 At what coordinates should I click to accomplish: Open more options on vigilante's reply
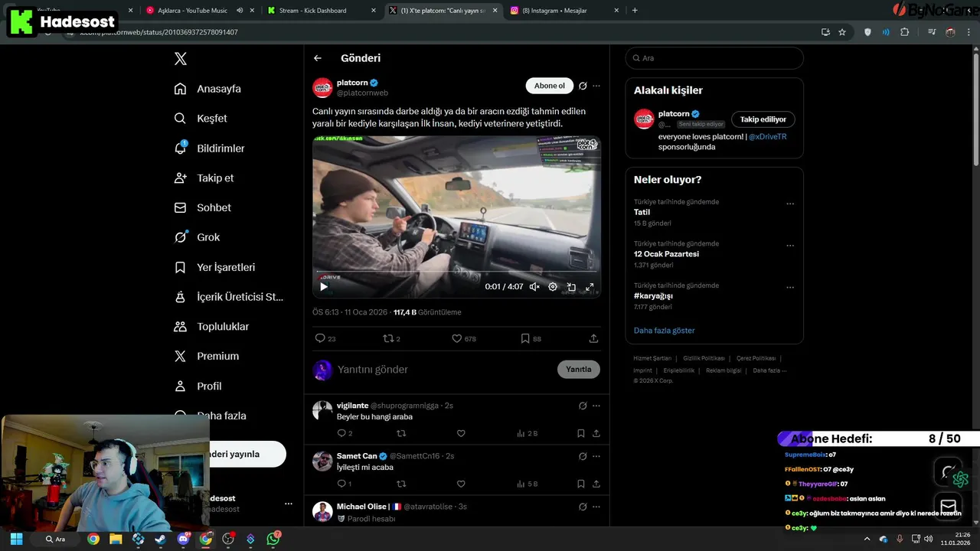pyautogui.click(x=596, y=406)
